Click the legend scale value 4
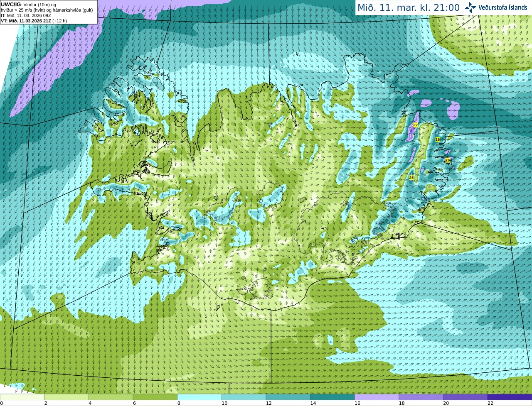 pyautogui.click(x=90, y=403)
